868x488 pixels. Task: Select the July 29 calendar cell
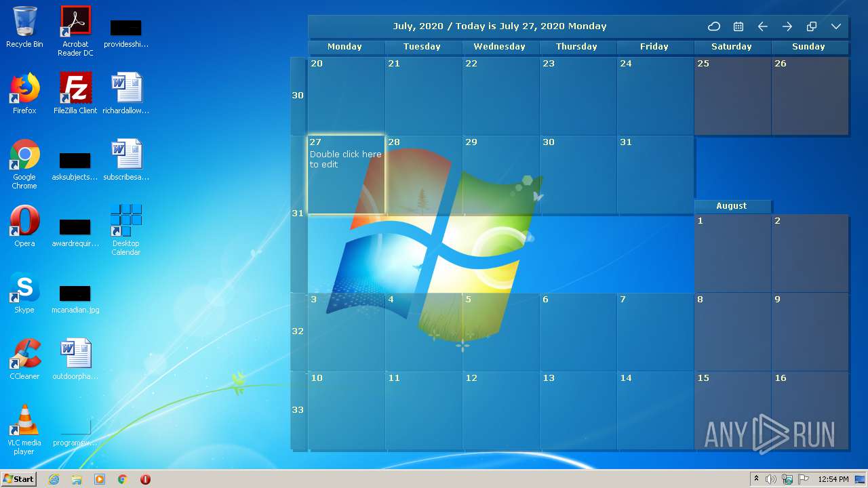pyautogui.click(x=500, y=175)
